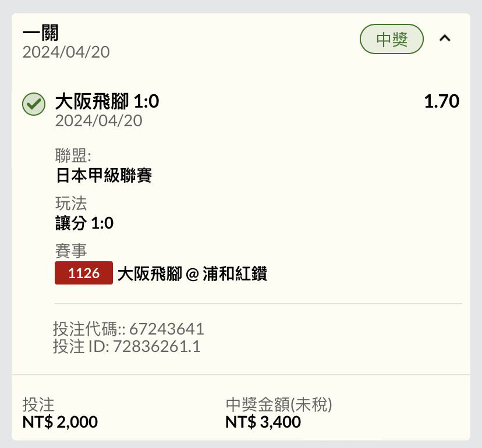Click the 中獎 status badge
Screen dimensions: 482x448
tap(392, 39)
